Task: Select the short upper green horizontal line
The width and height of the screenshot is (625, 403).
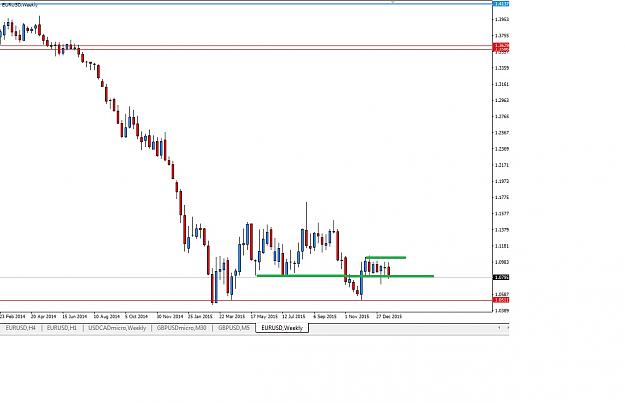Action: pyautogui.click(x=386, y=258)
